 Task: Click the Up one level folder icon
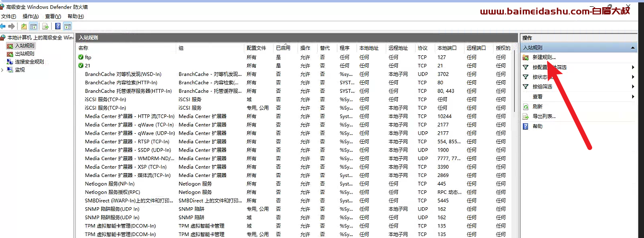(x=24, y=26)
